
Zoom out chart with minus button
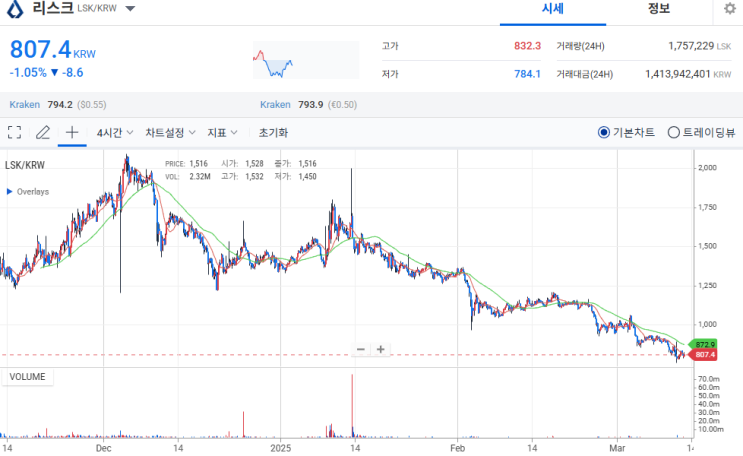coord(361,349)
